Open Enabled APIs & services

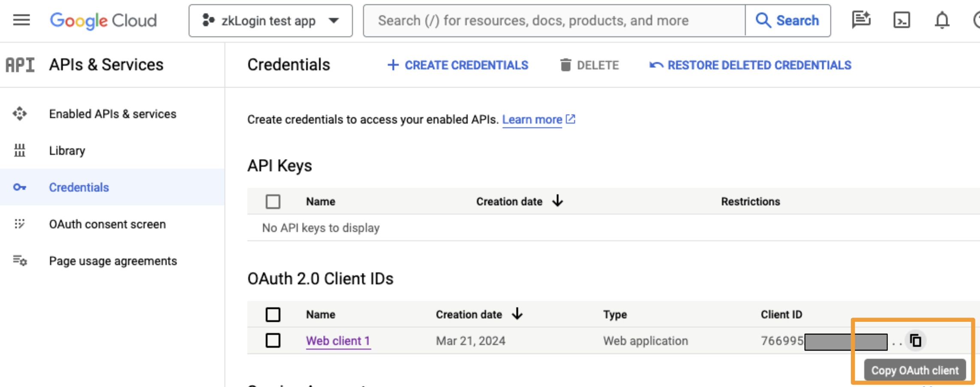pyautogui.click(x=112, y=114)
